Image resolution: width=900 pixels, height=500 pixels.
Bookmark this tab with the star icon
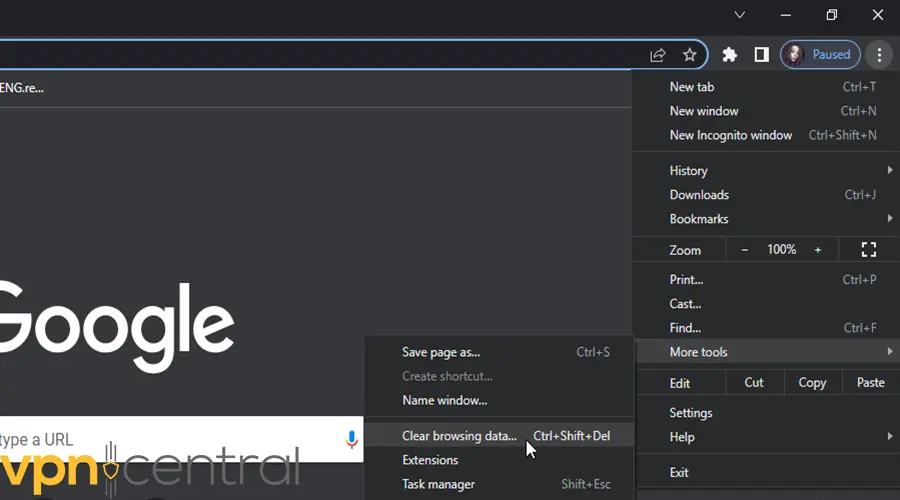(689, 55)
